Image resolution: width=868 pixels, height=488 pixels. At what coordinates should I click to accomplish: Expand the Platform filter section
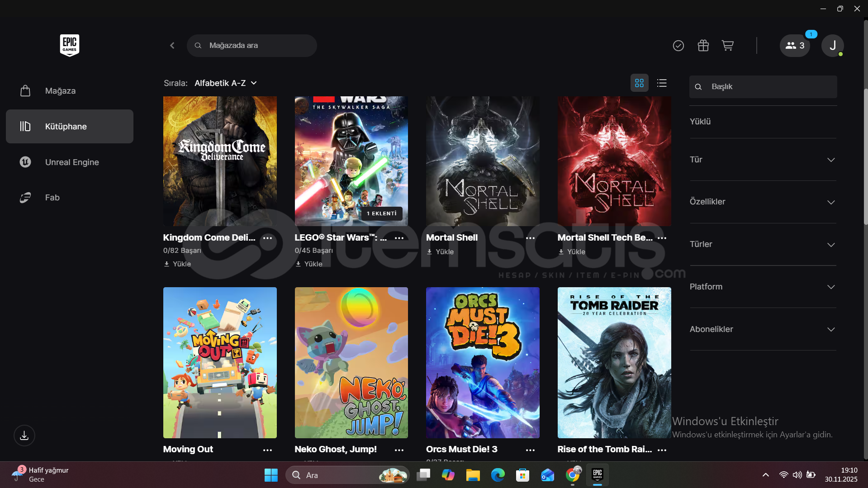click(763, 287)
